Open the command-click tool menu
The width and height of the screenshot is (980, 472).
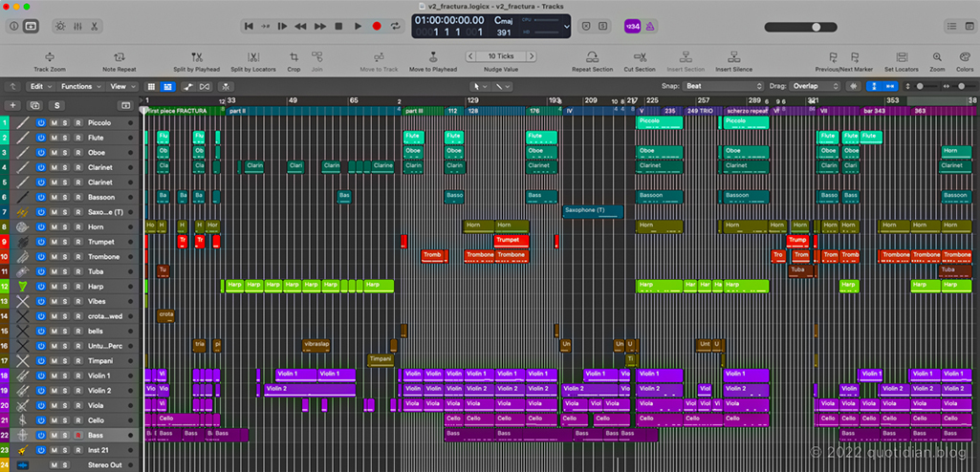[x=501, y=86]
